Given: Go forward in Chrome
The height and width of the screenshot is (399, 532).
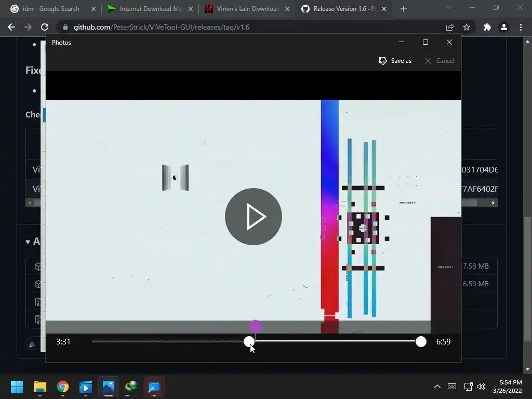Looking at the screenshot, I should tap(28, 27).
